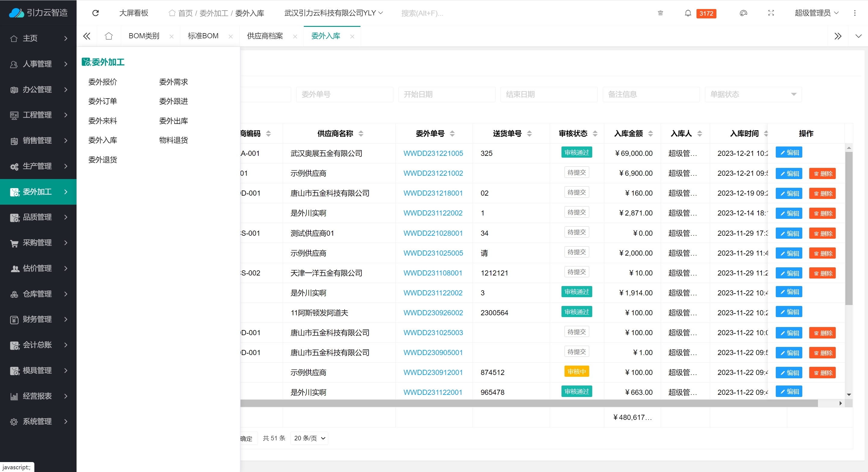Sort by 审核状态 column arrows
This screenshot has height=472, width=868.
coord(595,134)
